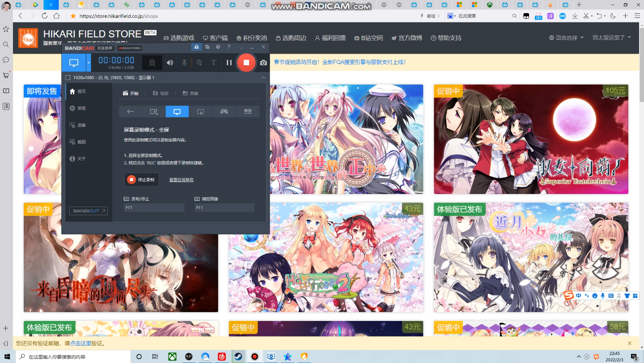Screen dimensions: 644x363
Task: Open browser hamburger main menu
Action: [x=637, y=16]
